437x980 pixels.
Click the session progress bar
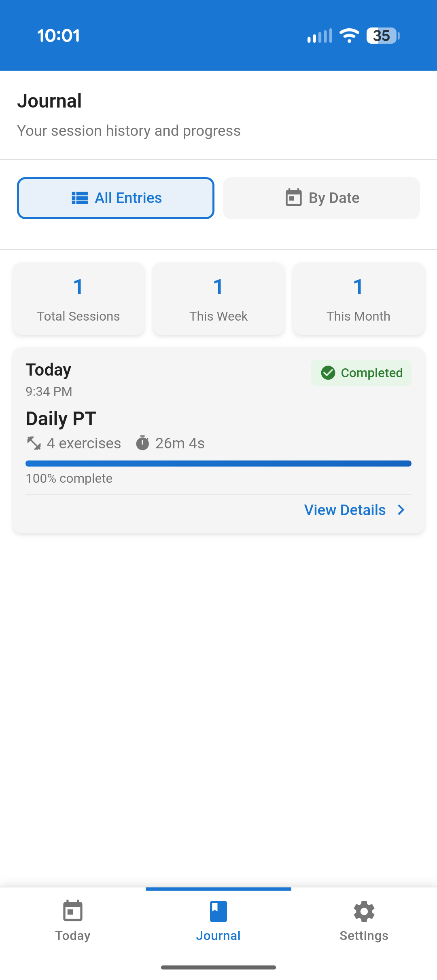(218, 463)
